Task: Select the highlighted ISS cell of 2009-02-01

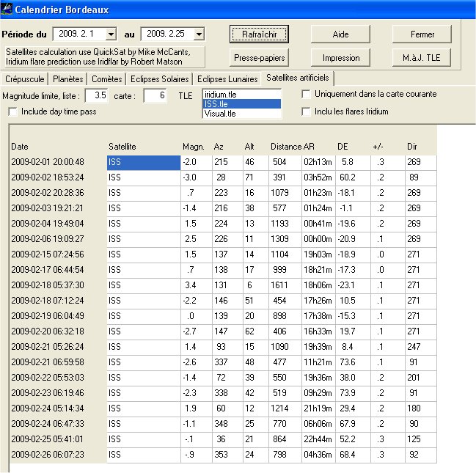Action: click(144, 162)
